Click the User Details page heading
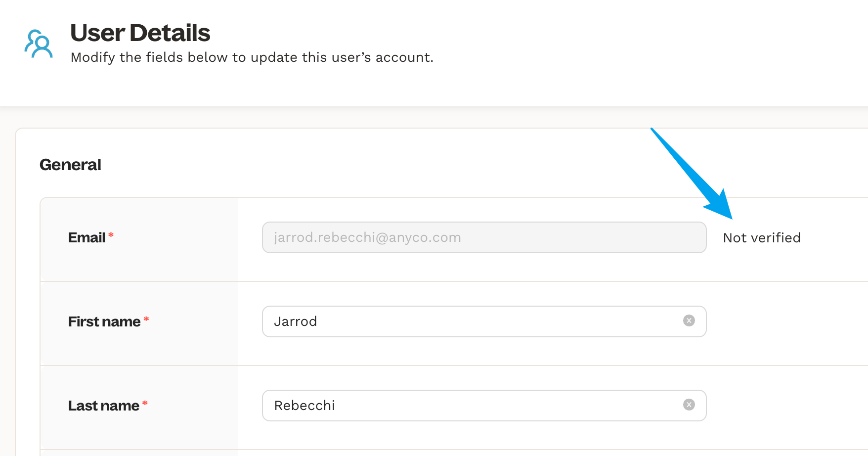 coord(140,33)
